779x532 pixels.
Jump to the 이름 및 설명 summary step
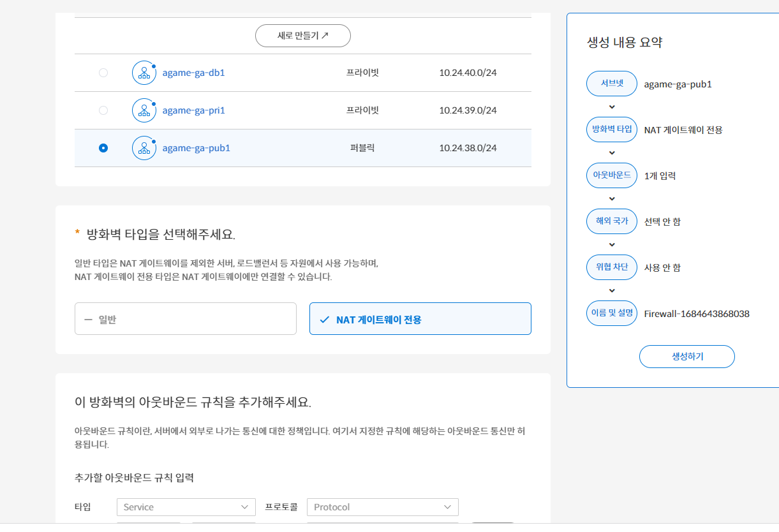[612, 313]
